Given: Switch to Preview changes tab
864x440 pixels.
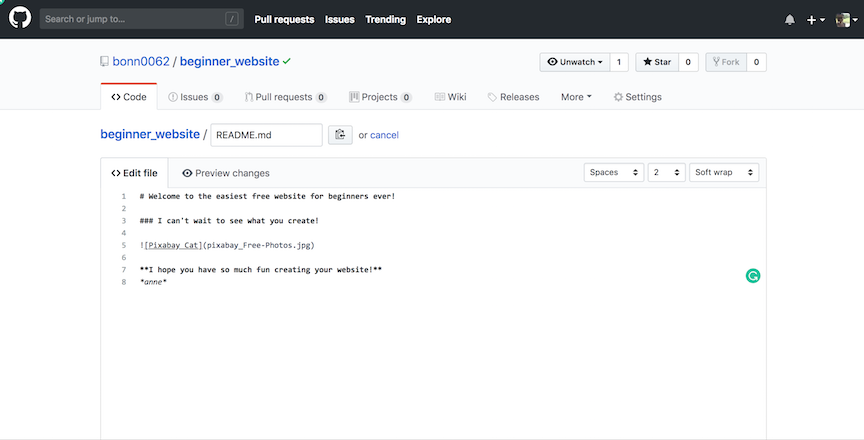Looking at the screenshot, I should (225, 173).
